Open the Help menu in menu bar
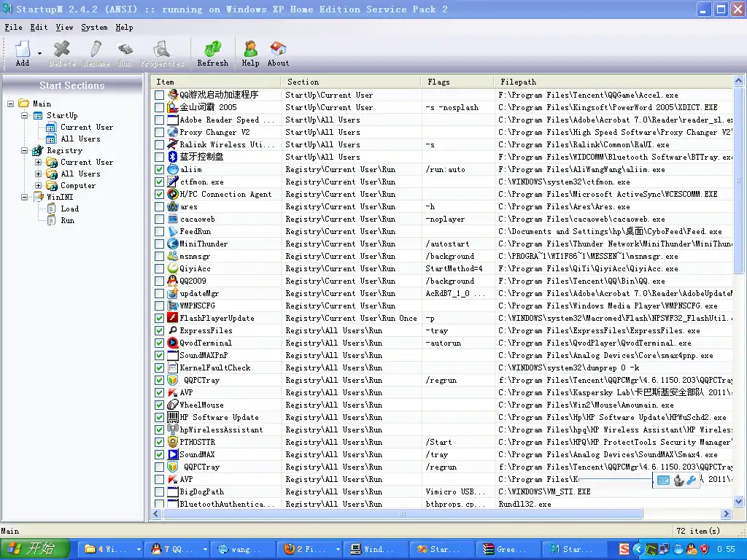747x560 pixels. click(x=124, y=27)
